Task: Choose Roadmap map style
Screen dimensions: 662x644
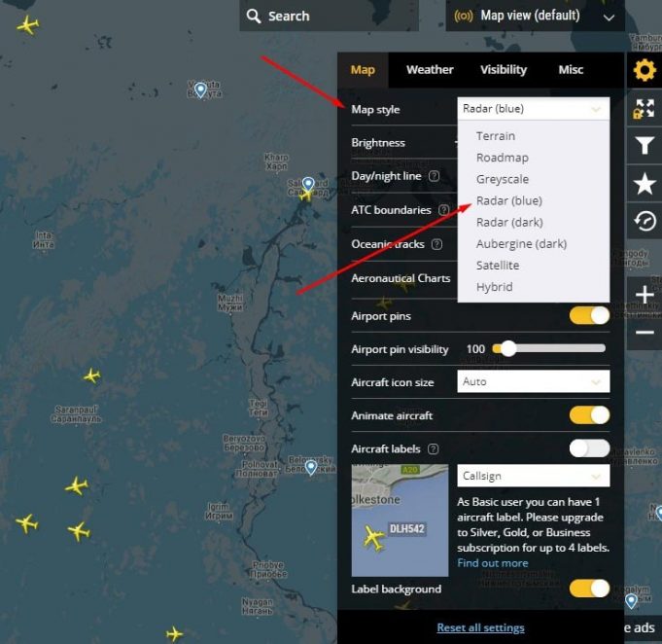Action: (502, 158)
